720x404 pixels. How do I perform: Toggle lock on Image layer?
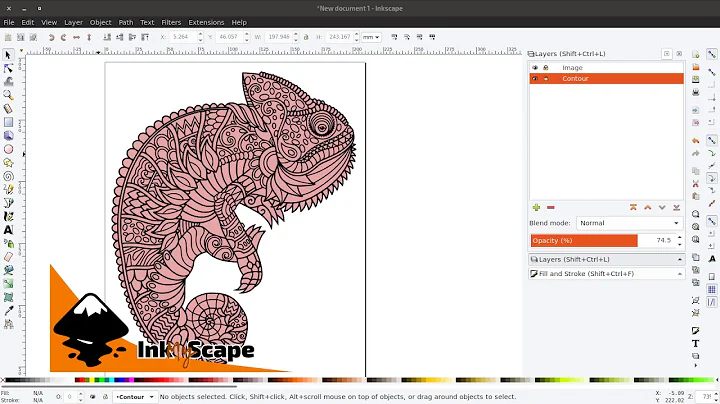click(x=546, y=67)
